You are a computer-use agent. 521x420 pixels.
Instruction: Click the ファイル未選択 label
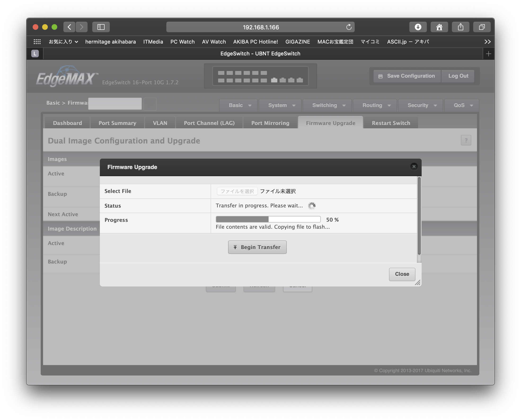pyautogui.click(x=278, y=191)
